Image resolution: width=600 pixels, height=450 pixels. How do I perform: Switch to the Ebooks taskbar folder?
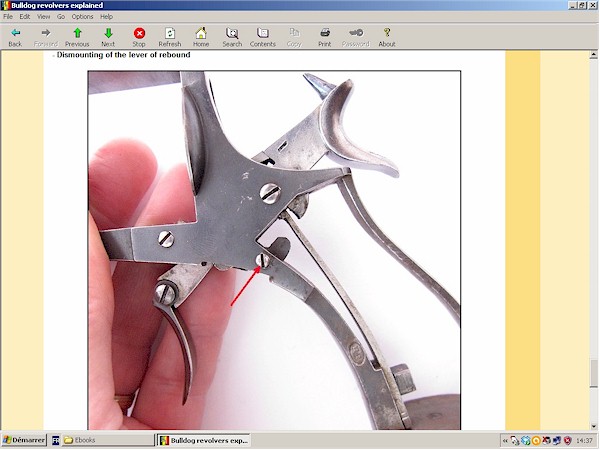pyautogui.click(x=107, y=440)
